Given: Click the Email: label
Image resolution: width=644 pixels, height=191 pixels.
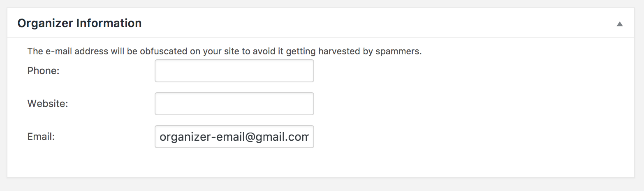Looking at the screenshot, I should tap(41, 137).
